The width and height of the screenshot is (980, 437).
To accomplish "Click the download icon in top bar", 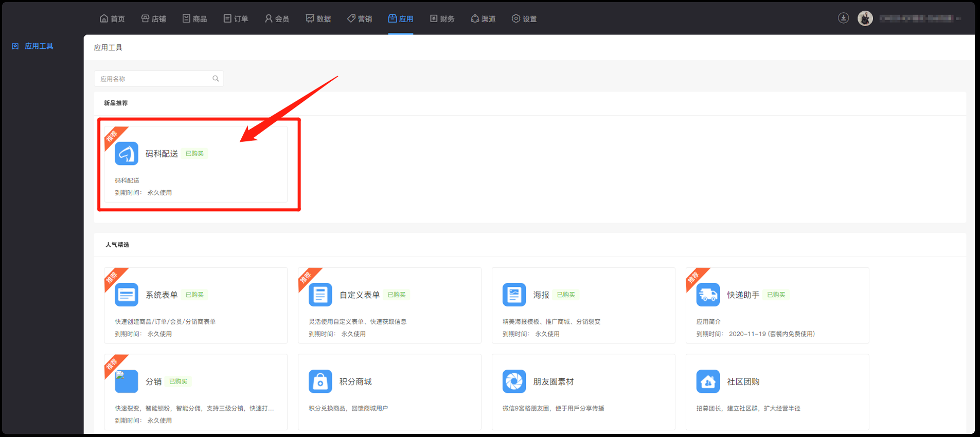I will tap(843, 19).
